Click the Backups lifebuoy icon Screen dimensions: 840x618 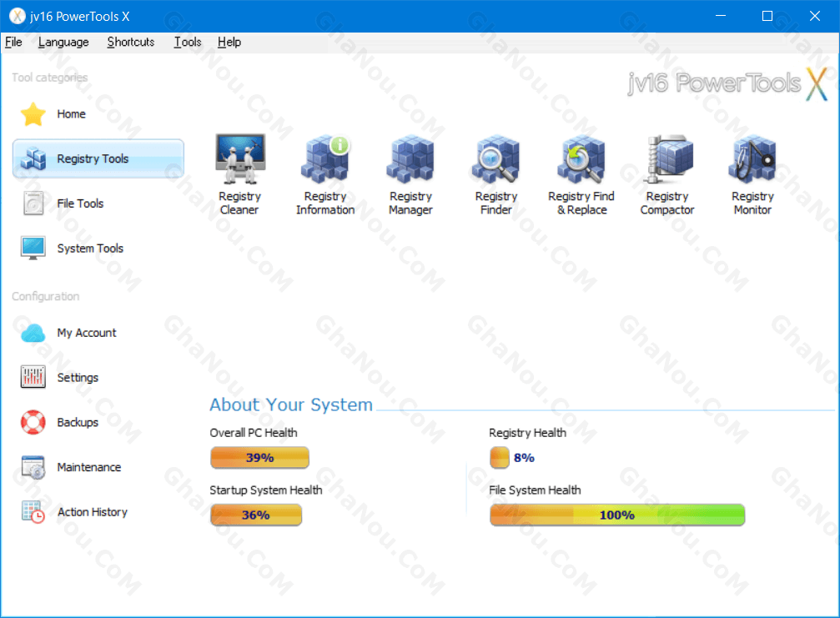(33, 422)
